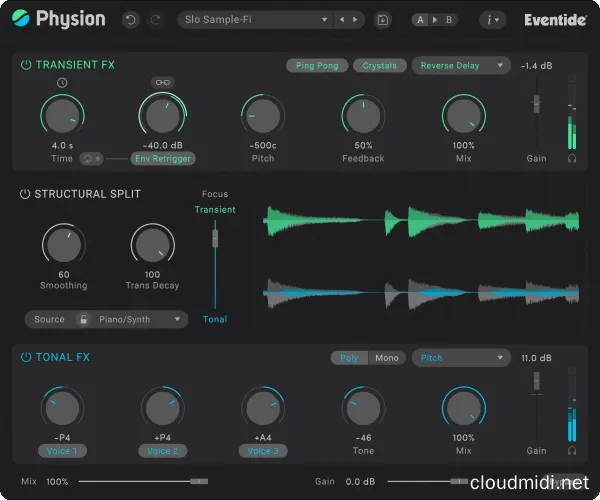Toggle loop button beside Time label
This screenshot has height=500, width=600.
91,158
